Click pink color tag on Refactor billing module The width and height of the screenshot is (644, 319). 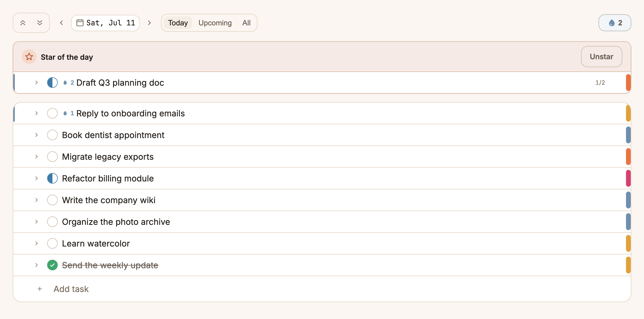pos(628,178)
